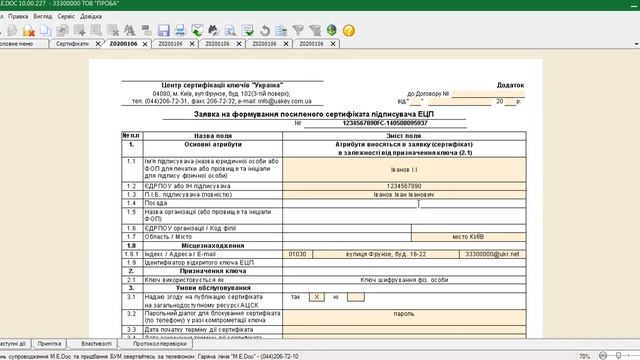
Task: Click the print icon in toolbar
Action: (180, 31)
